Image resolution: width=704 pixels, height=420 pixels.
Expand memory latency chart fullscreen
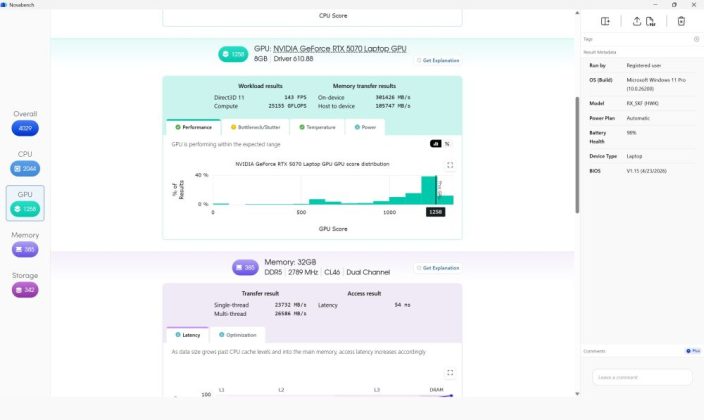450,372
